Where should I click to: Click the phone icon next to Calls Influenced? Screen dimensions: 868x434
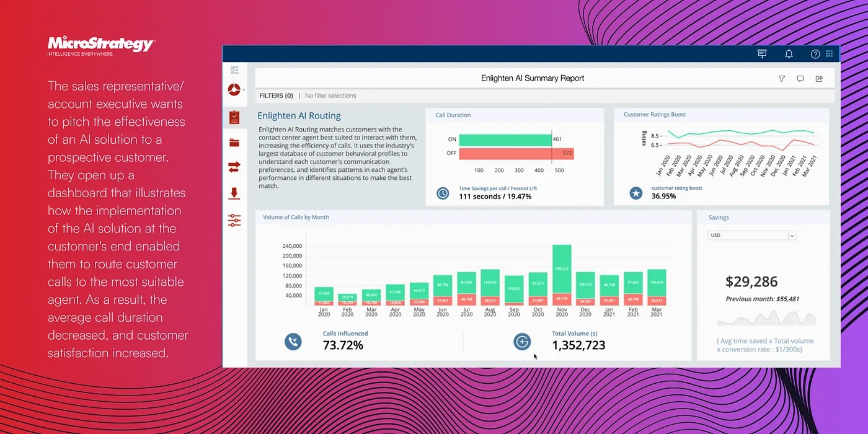click(x=293, y=341)
